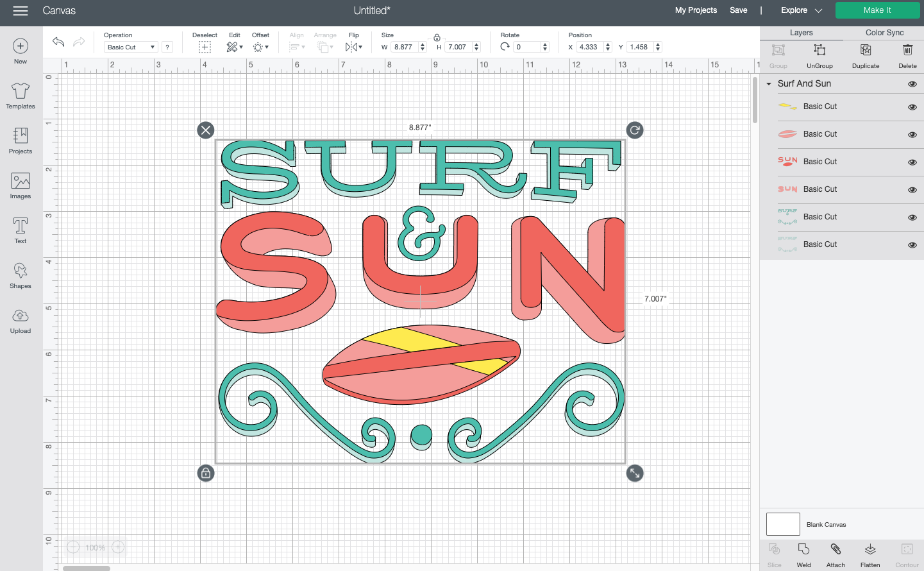Switch to the Layers tab
This screenshot has height=571, width=924.
click(x=801, y=33)
